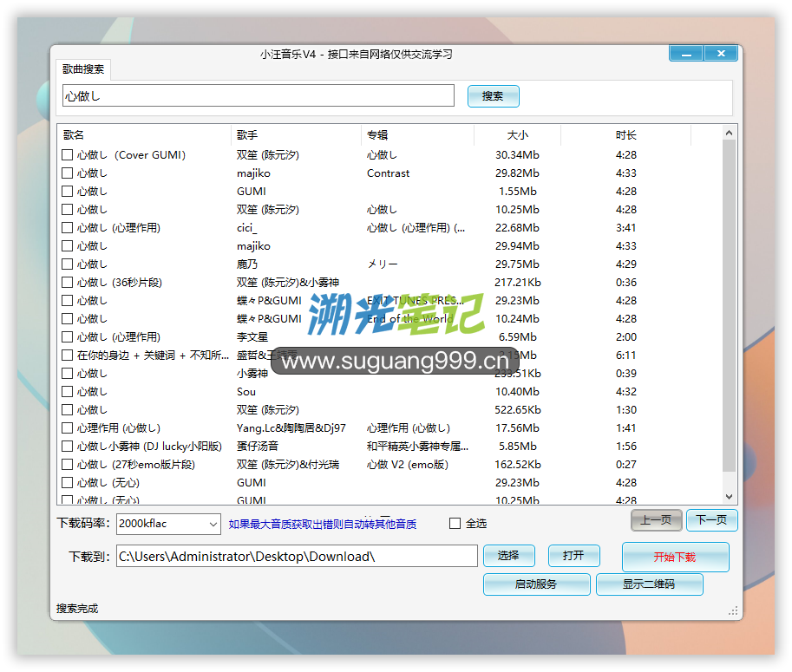The height and width of the screenshot is (672, 792).
Task: Click the メリー album cell
Action: pos(383,264)
